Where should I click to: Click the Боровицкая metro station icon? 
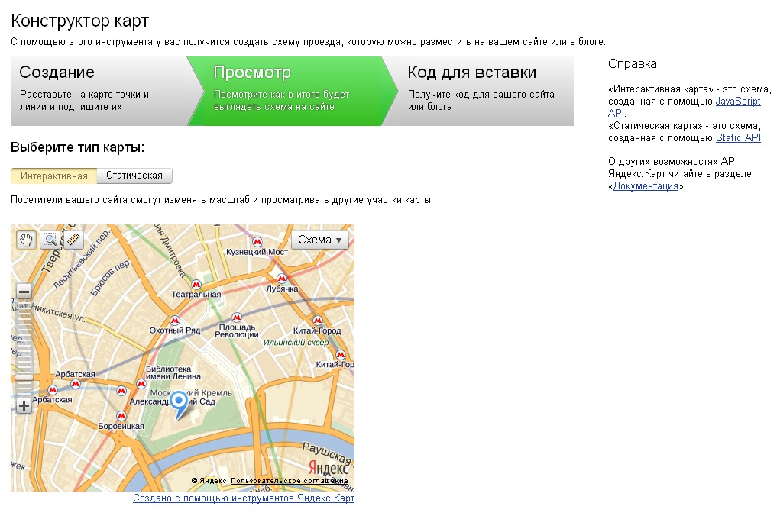point(121,416)
